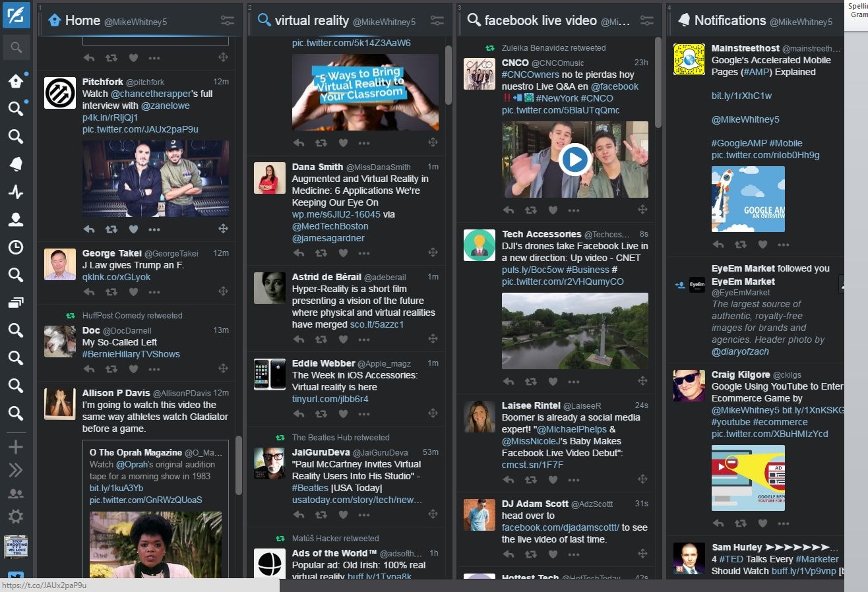Image resolution: width=868 pixels, height=592 pixels.
Task: Open the new Tweet compose button
Action: (x=16, y=15)
